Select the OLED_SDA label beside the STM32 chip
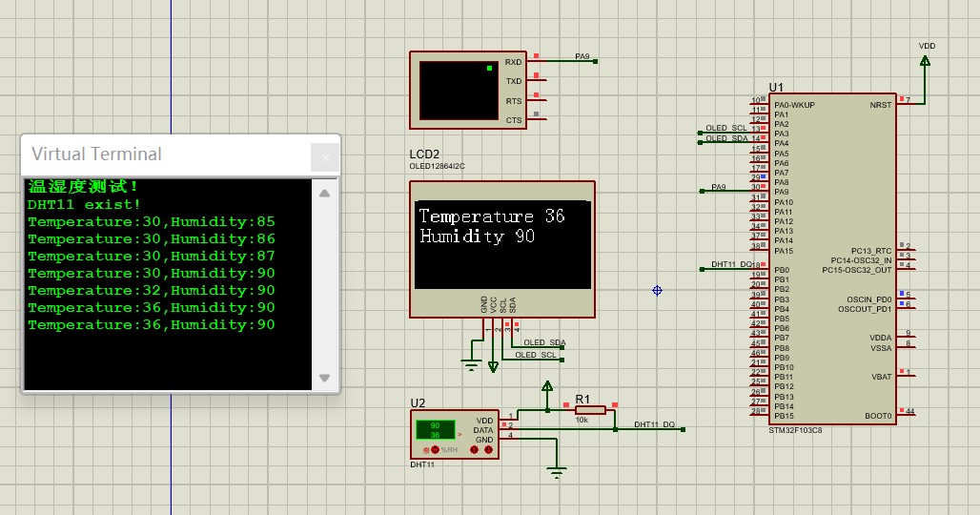Screen dimensions: 980x515 [x=726, y=139]
